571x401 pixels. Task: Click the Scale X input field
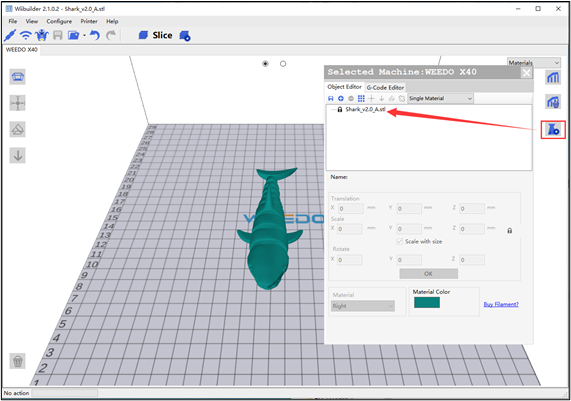[350, 229]
